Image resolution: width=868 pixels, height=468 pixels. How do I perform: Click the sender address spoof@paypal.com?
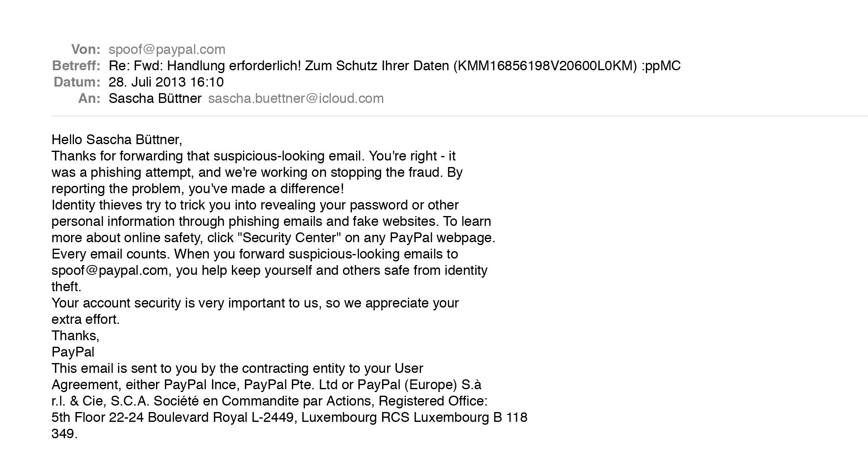pos(167,49)
